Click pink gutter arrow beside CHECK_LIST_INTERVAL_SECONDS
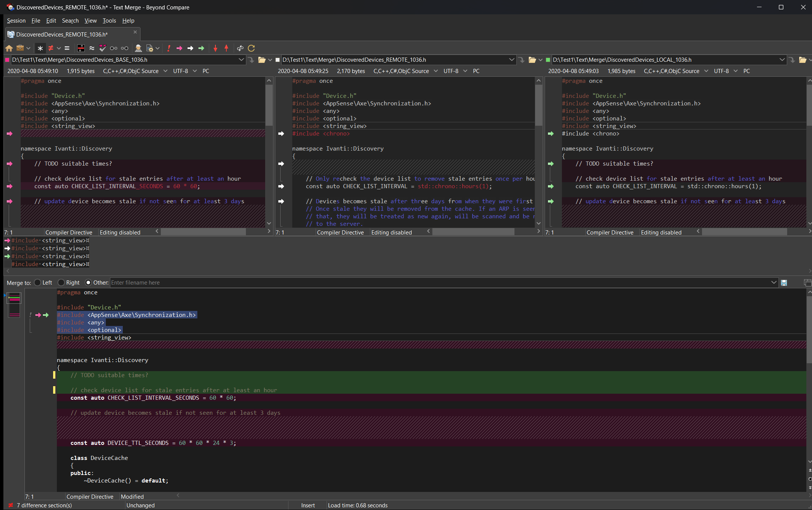 click(x=9, y=186)
